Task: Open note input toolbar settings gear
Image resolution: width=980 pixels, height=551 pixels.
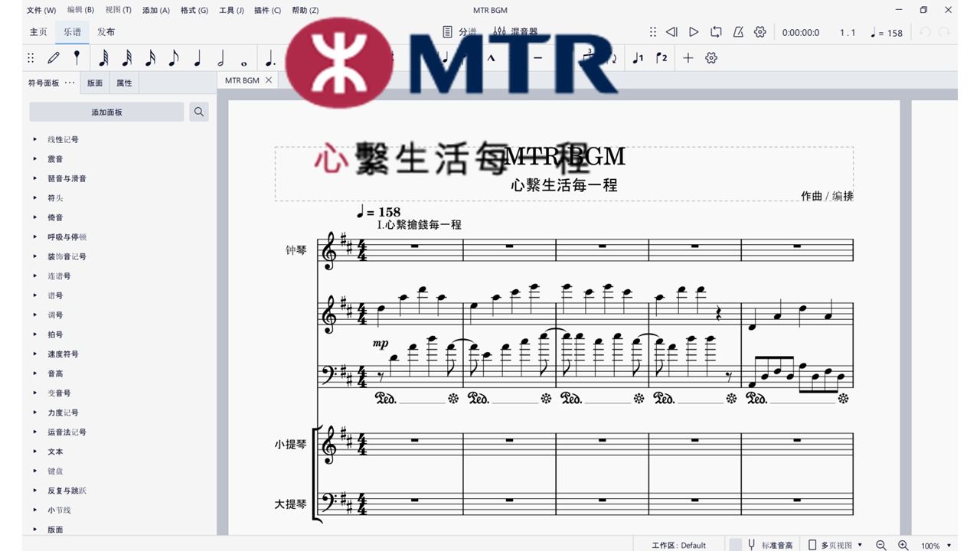Action: [x=711, y=58]
